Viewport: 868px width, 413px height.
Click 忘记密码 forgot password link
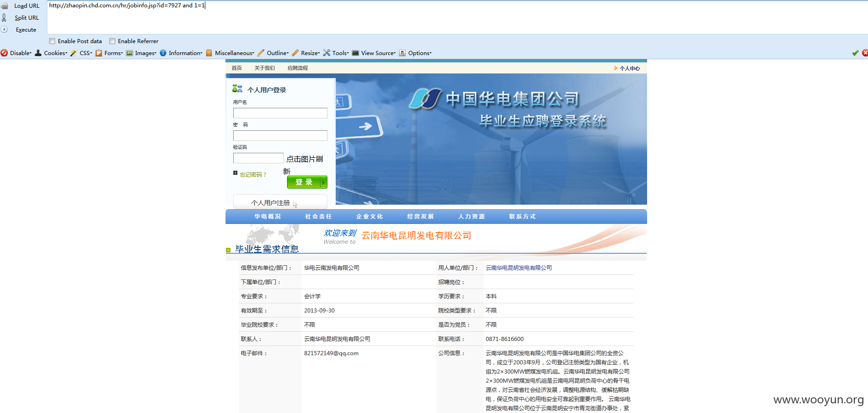pyautogui.click(x=253, y=175)
